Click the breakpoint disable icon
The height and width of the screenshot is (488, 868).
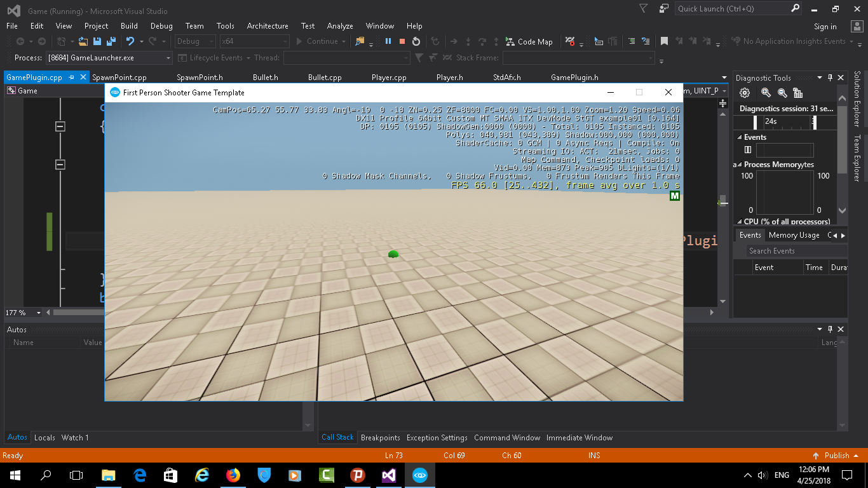571,41
